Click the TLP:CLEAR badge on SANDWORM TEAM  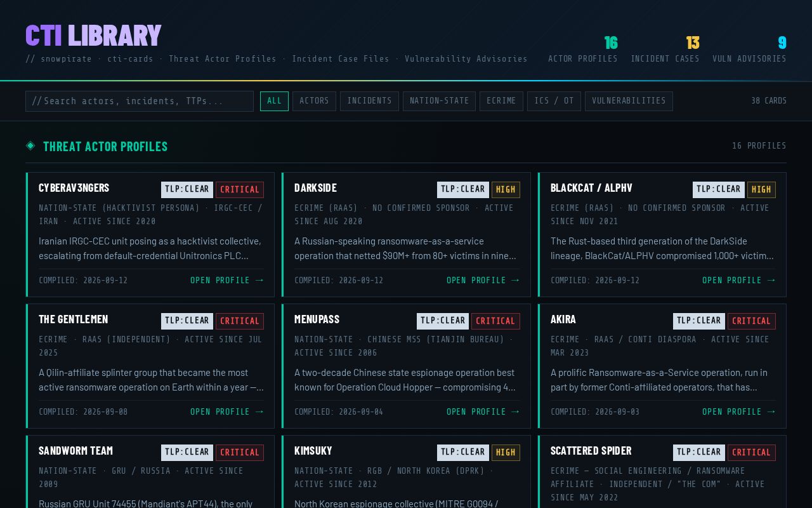tap(187, 452)
